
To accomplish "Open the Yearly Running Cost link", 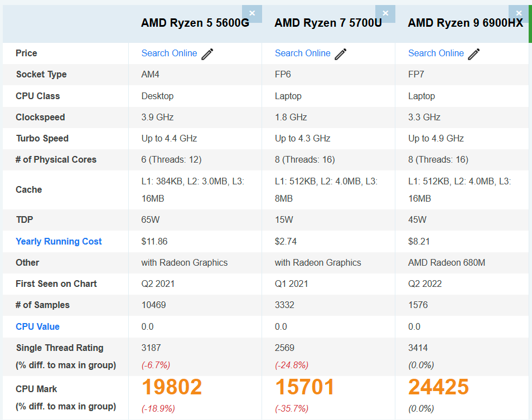I will [59, 241].
